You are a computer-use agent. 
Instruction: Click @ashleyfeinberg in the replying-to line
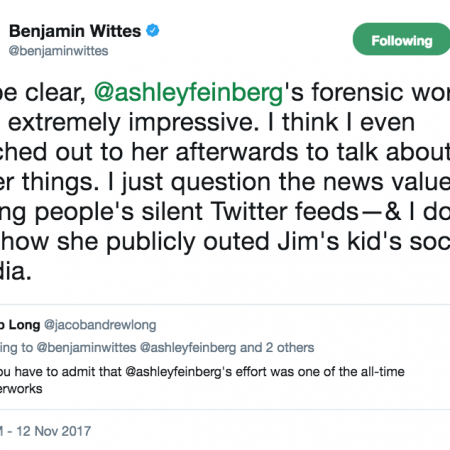[188, 348]
